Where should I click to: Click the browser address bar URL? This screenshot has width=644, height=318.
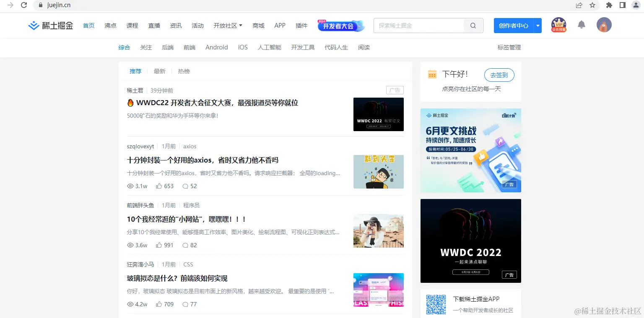(59, 5)
